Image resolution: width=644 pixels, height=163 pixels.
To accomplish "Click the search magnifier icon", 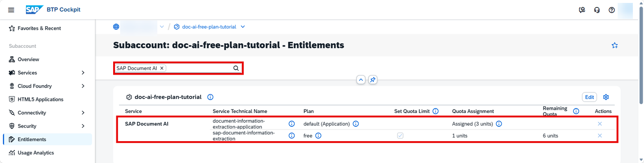I will click(x=236, y=68).
